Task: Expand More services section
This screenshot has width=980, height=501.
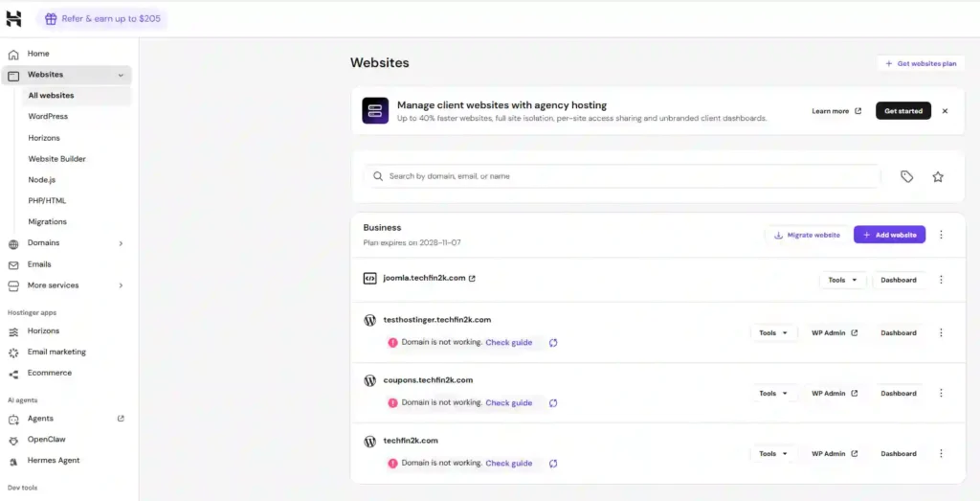Action: 121,285
